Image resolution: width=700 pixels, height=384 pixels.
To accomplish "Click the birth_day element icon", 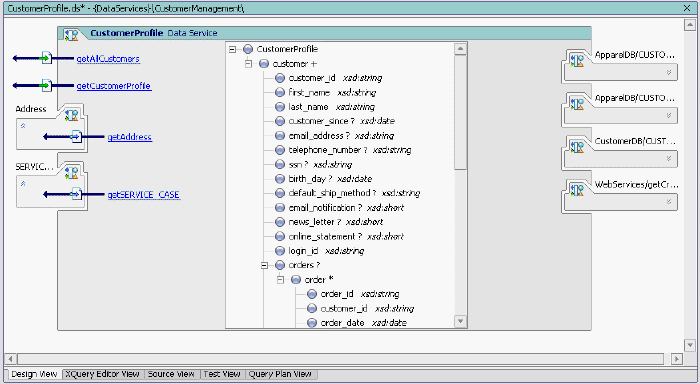I will click(x=280, y=179).
